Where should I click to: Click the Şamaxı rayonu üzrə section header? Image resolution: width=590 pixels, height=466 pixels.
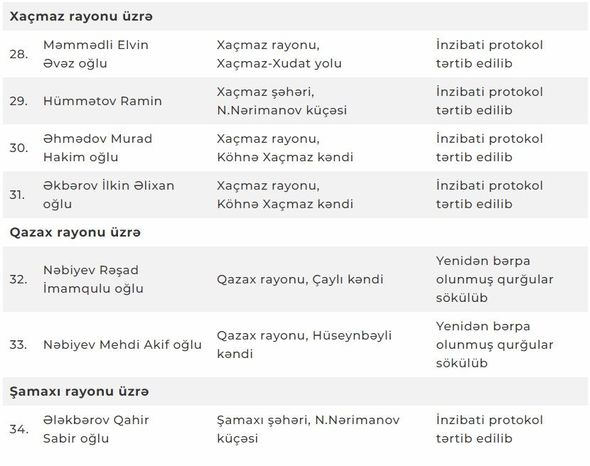point(79,391)
